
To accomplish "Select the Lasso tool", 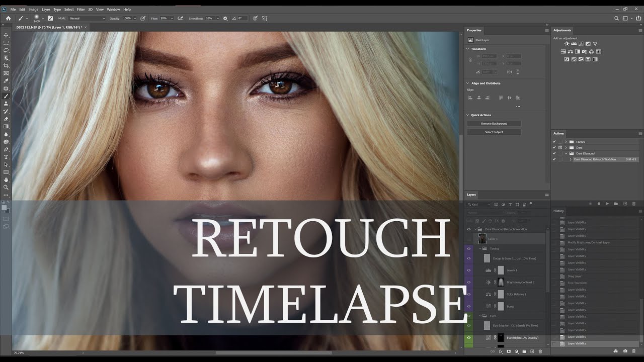I will pyautogui.click(x=6, y=50).
